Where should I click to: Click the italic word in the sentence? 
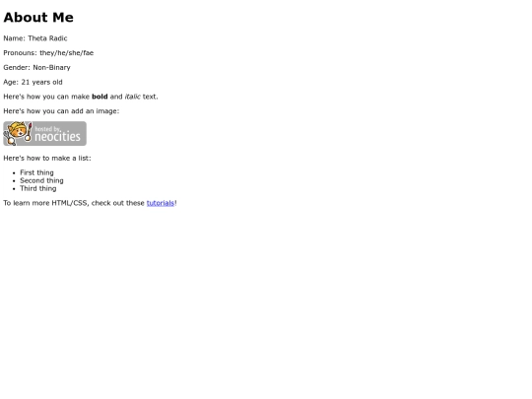(x=133, y=97)
